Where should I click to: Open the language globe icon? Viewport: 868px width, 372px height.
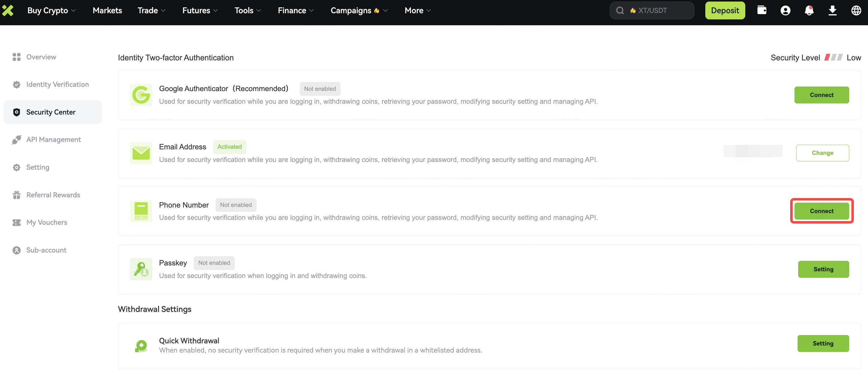tap(856, 10)
